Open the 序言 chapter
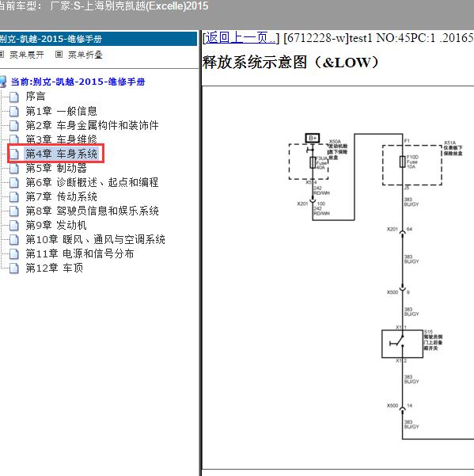This screenshot has width=474, height=476. [x=36, y=97]
